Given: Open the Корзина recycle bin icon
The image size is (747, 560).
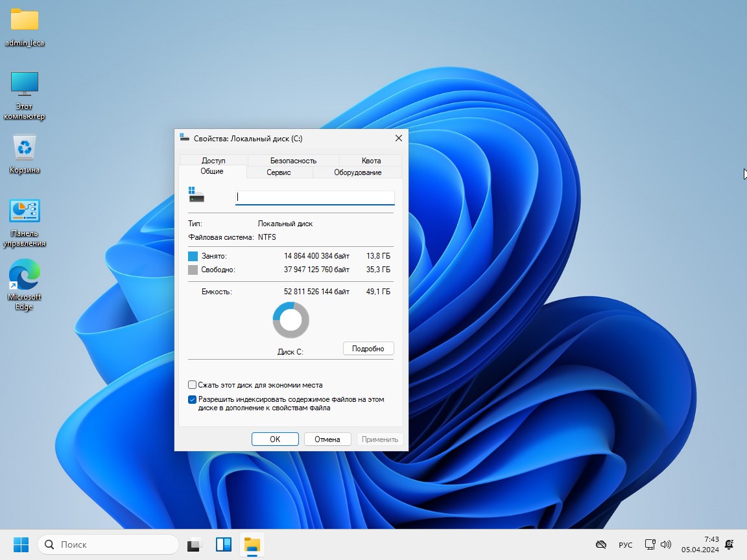Looking at the screenshot, I should tap(25, 148).
